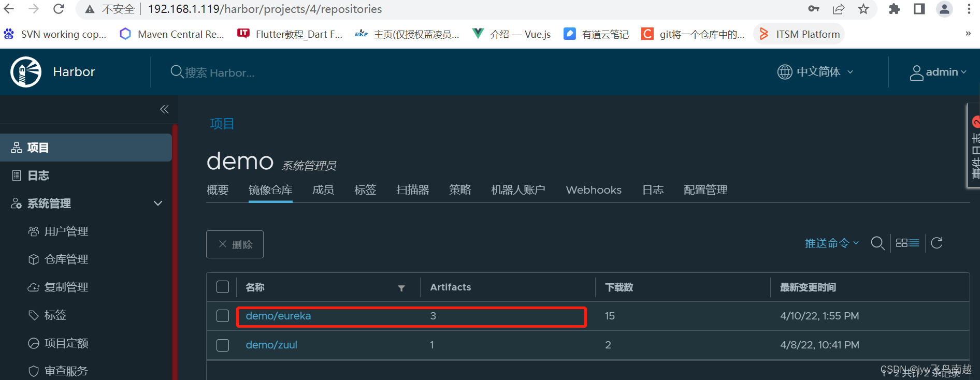Image resolution: width=980 pixels, height=380 pixels.
Task: Open the 推送命令 dropdown
Action: 832,243
